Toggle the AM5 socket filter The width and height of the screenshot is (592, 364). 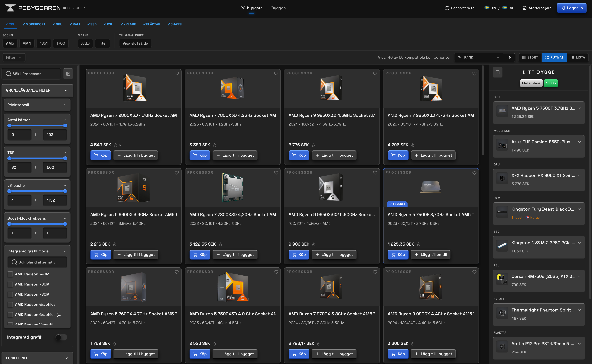pyautogui.click(x=10, y=43)
